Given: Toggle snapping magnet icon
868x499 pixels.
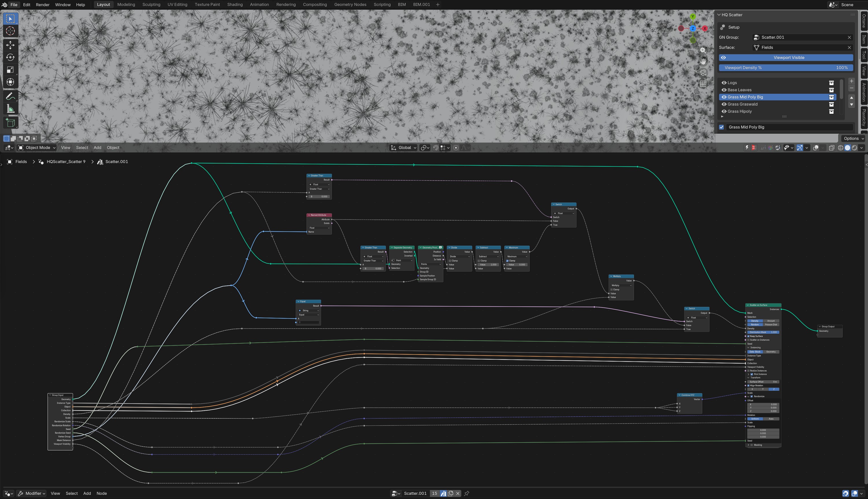Looking at the screenshot, I should coord(435,148).
